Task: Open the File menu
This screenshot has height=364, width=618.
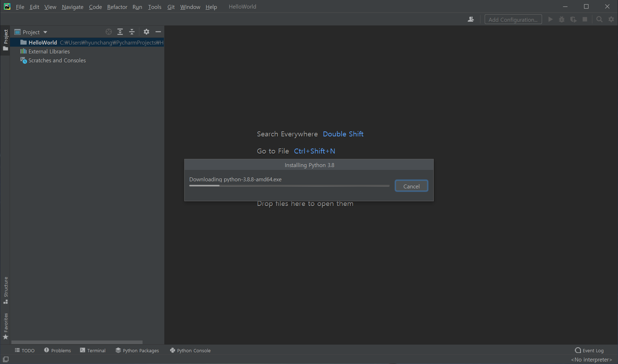Action: point(20,7)
